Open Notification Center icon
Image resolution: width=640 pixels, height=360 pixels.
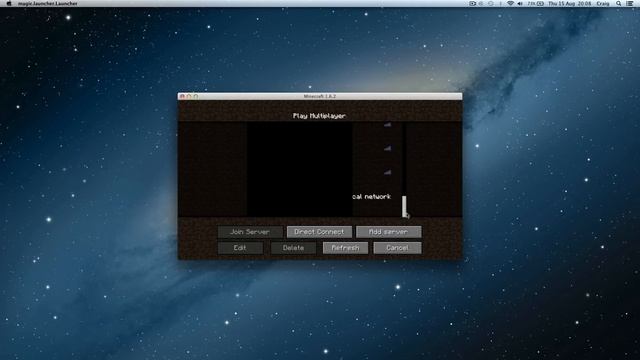tap(630, 3)
